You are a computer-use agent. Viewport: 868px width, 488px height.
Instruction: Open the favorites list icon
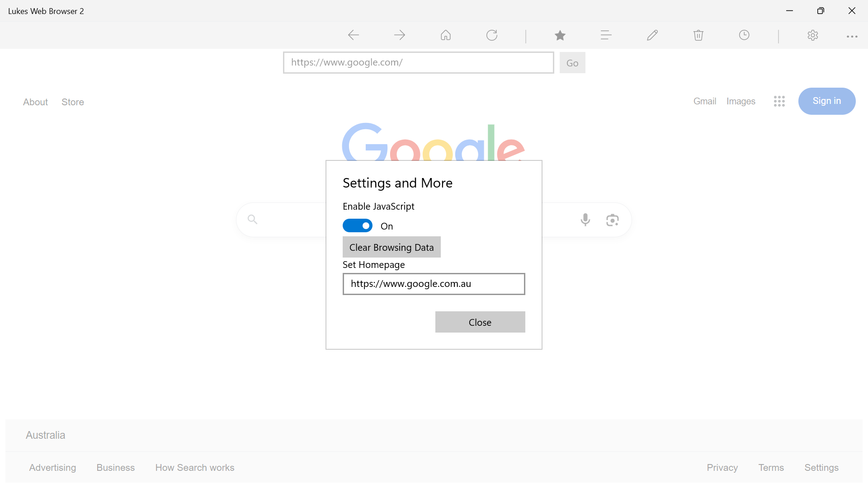coord(606,35)
